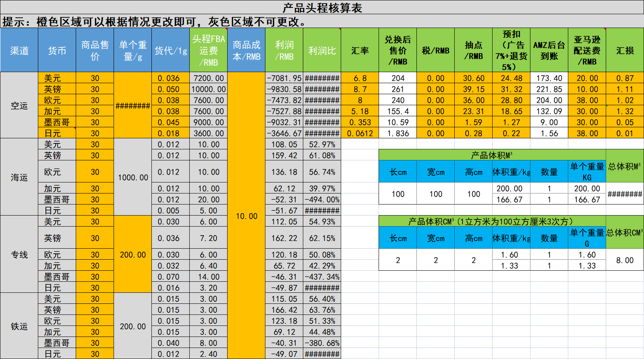This screenshot has height=359, width=644.
Task: Click the merged product cost 10.00
Action: coord(246,216)
